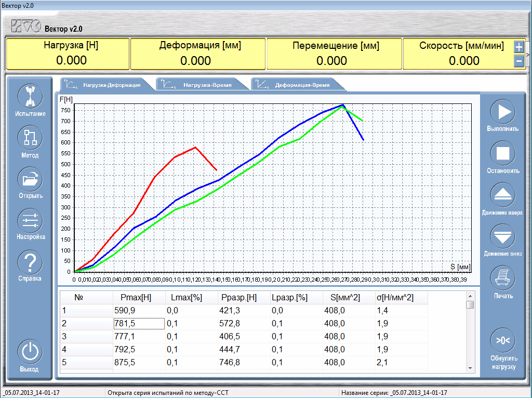532x398 pixels.
Task: Click the Название серии status bar text
Action: [x=394, y=393]
